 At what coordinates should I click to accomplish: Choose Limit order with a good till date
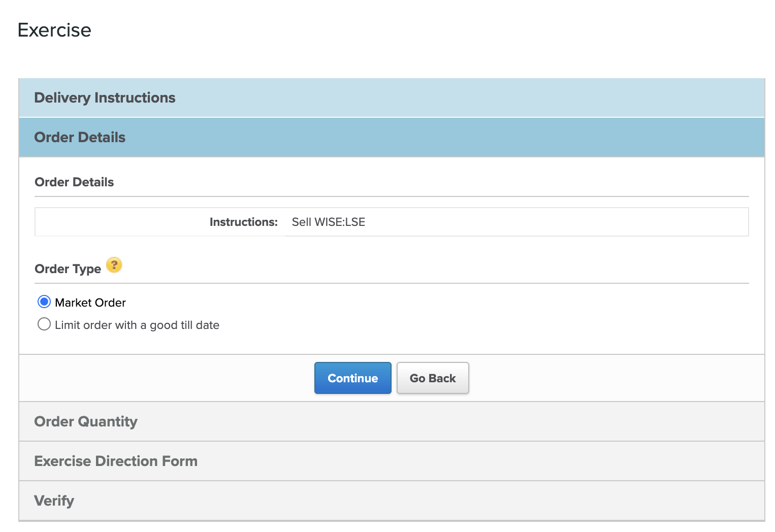tap(44, 324)
